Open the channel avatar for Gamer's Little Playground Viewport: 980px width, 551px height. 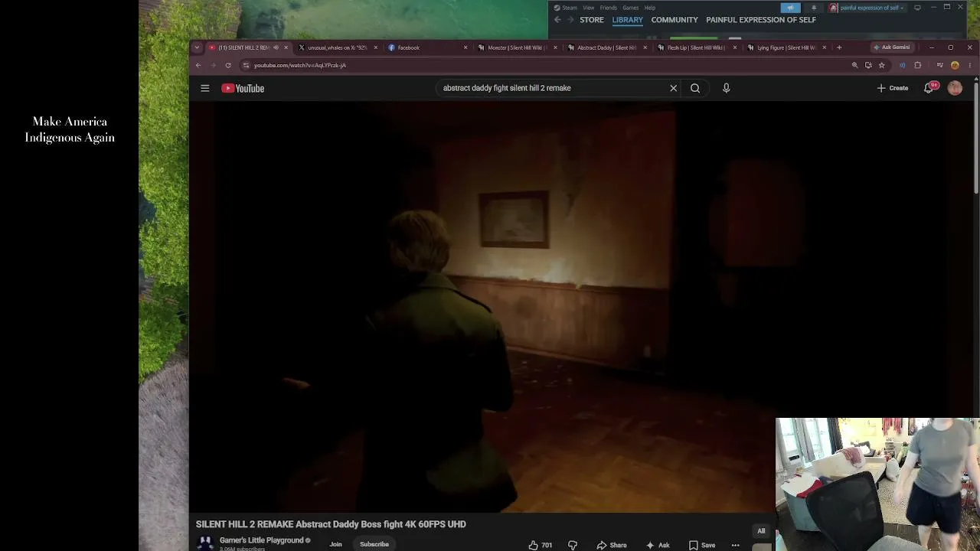coord(205,543)
